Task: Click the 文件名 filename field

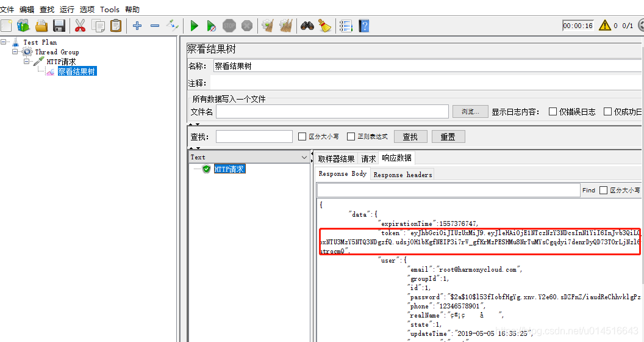Action: 332,111
